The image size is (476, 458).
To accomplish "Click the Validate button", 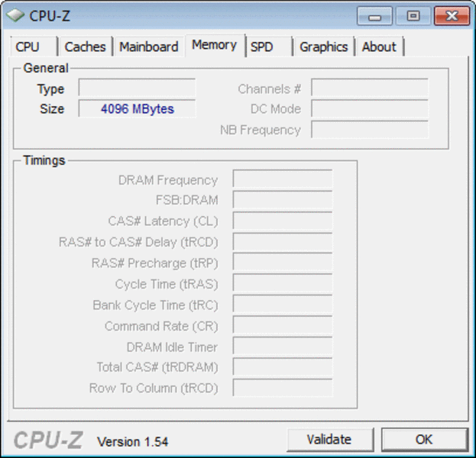I will (x=330, y=440).
